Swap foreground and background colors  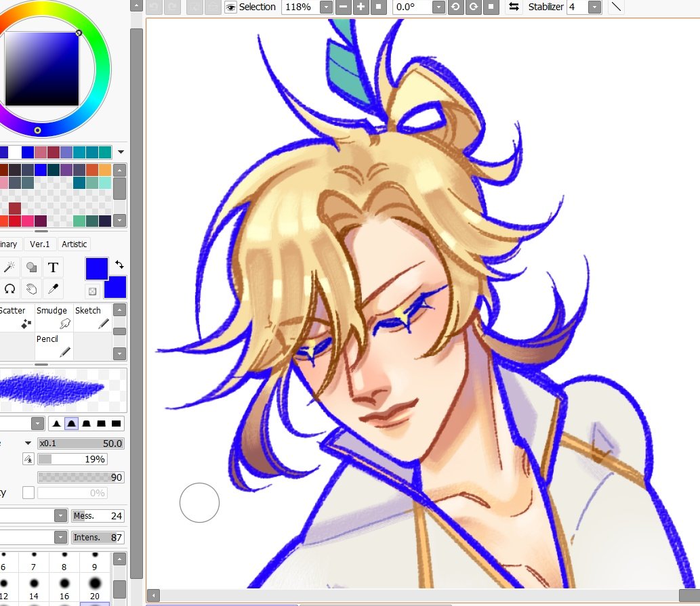pyautogui.click(x=119, y=265)
